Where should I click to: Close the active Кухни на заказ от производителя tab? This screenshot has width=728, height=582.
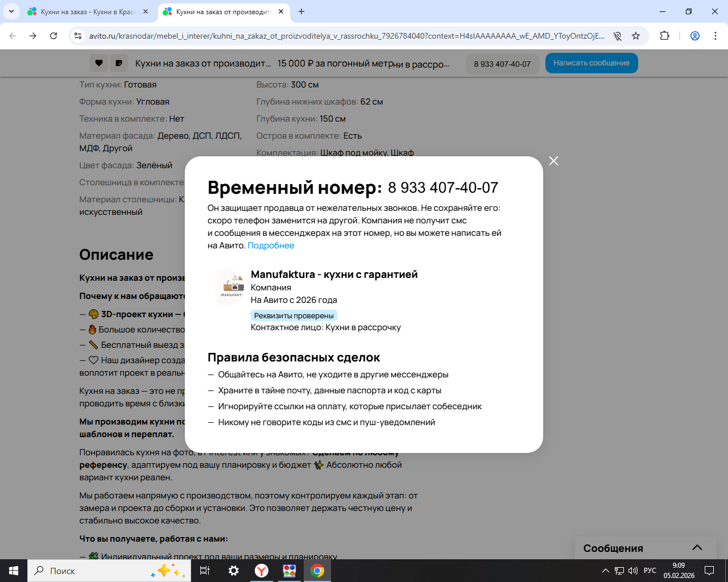281,11
